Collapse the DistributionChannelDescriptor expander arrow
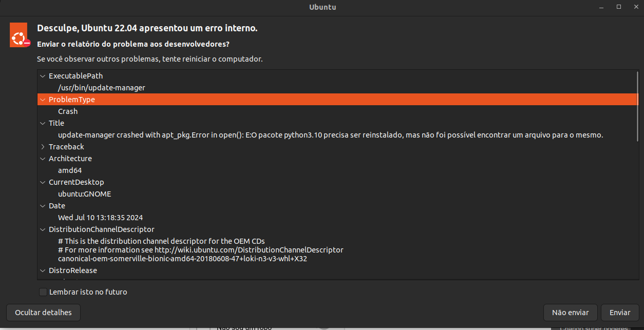Image resolution: width=644 pixels, height=330 pixels. coord(43,229)
